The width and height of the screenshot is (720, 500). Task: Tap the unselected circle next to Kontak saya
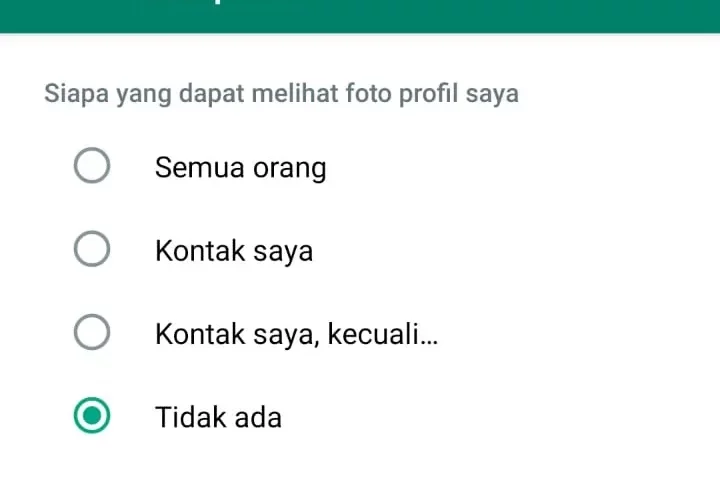(92, 248)
